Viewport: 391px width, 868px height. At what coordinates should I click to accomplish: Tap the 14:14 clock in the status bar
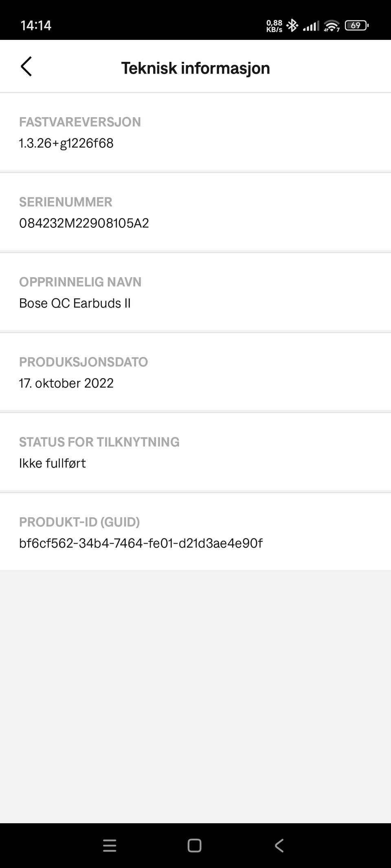[36, 26]
